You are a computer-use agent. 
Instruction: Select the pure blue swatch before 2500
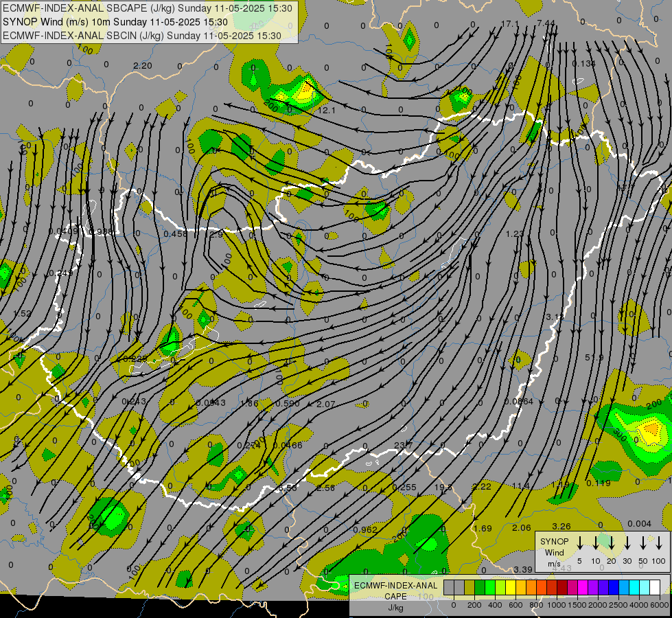pyautogui.click(x=613, y=588)
